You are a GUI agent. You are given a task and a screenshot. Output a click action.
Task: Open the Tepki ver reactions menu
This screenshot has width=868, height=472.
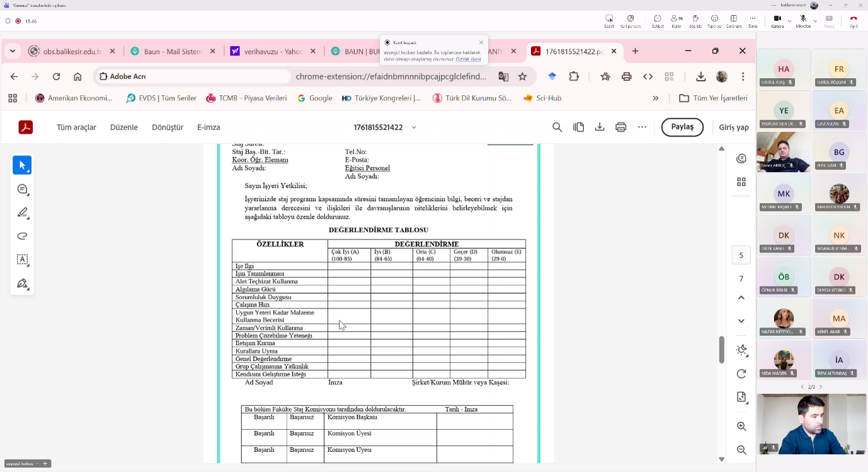pyautogui.click(x=715, y=21)
